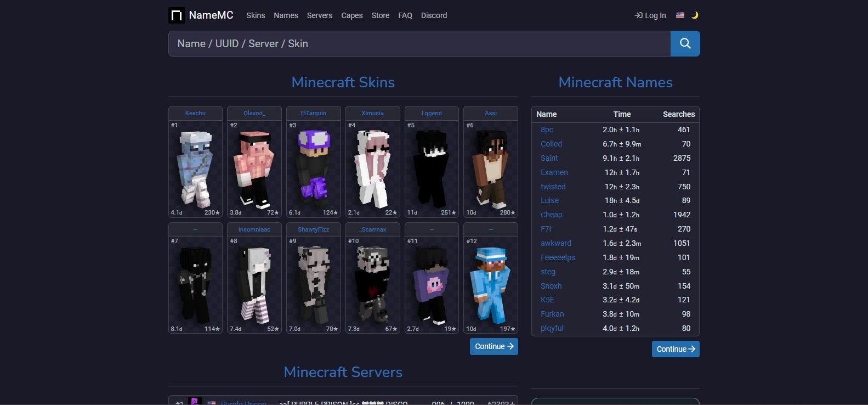The width and height of the screenshot is (868, 405).
Task: Open the Names menu item
Action: (286, 15)
